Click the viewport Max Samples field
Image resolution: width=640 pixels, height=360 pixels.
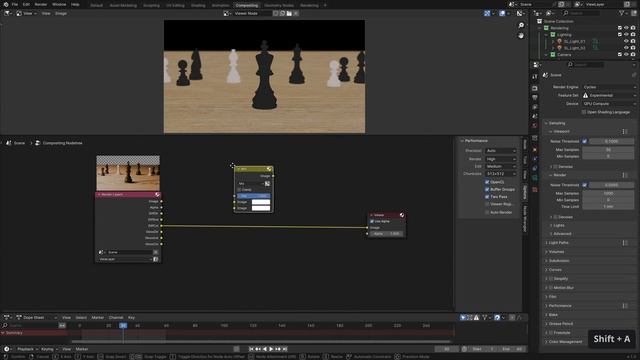(x=608, y=150)
